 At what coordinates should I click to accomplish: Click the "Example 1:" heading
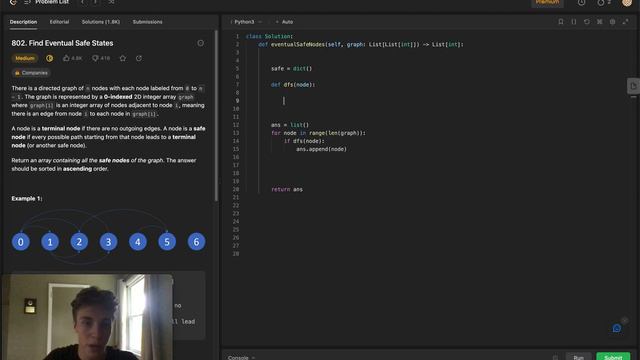point(27,198)
